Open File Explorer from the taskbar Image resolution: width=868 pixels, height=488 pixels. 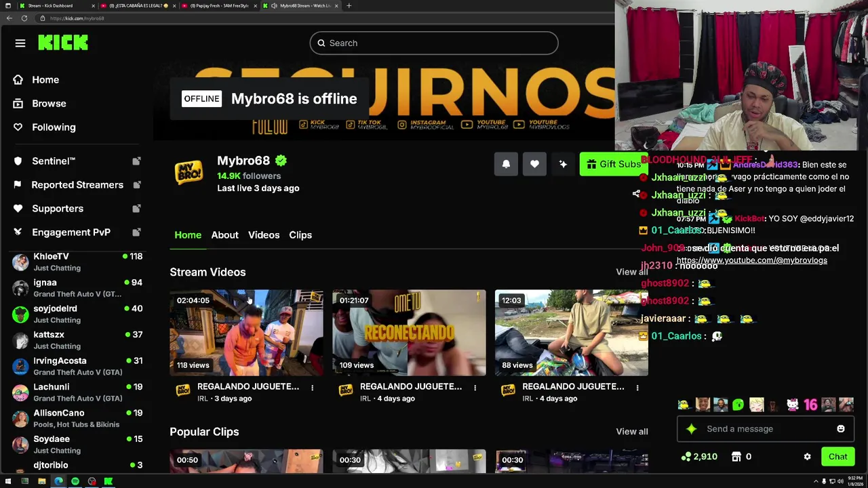pyautogui.click(x=41, y=482)
